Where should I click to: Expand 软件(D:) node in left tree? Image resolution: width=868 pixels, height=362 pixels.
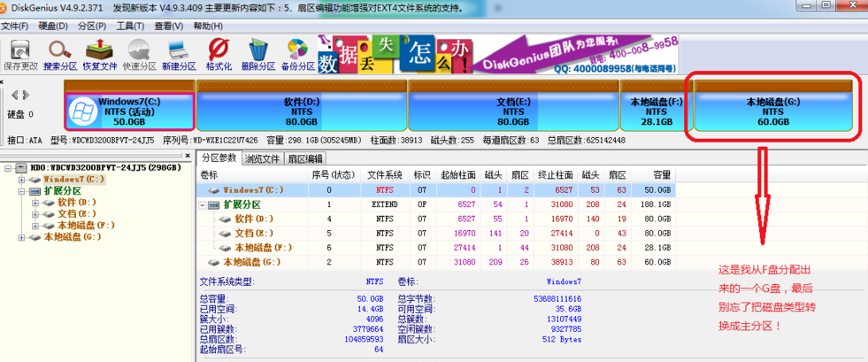(x=35, y=203)
